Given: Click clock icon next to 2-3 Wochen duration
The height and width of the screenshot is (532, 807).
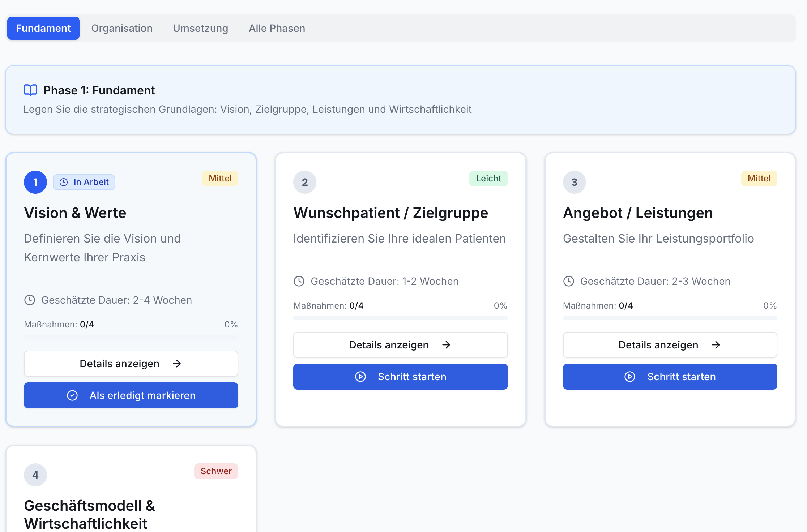Looking at the screenshot, I should (x=569, y=281).
